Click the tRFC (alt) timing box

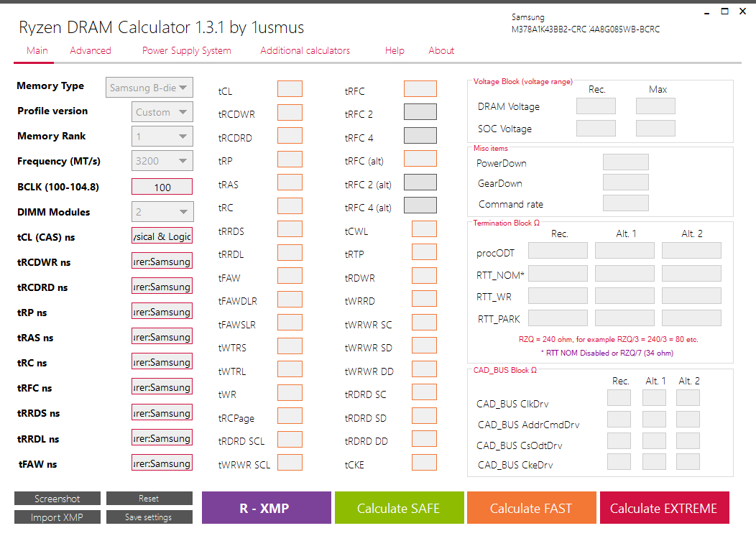420,159
